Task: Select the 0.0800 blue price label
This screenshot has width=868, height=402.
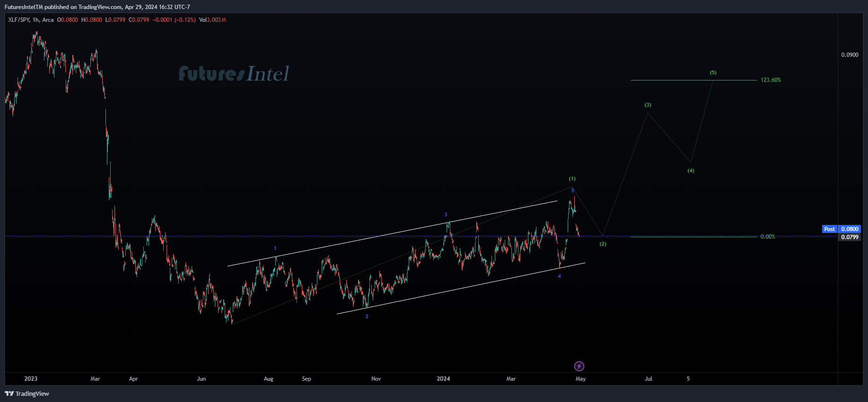Action: click(850, 229)
